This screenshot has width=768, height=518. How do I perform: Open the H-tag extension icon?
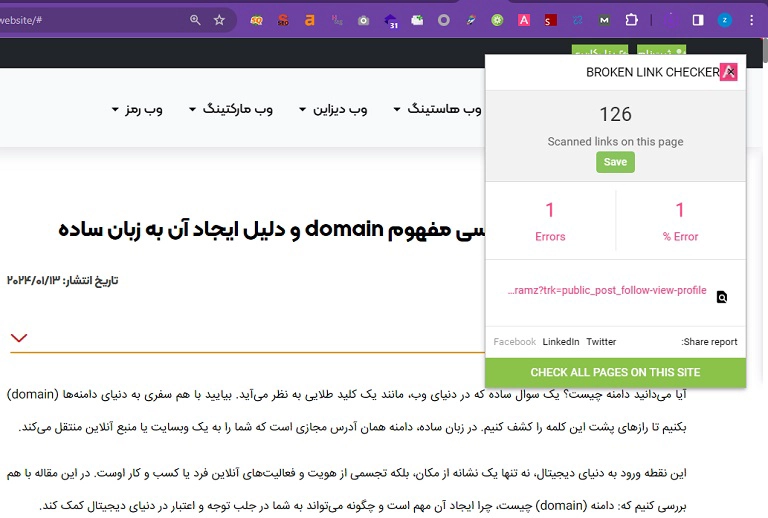click(x=336, y=21)
